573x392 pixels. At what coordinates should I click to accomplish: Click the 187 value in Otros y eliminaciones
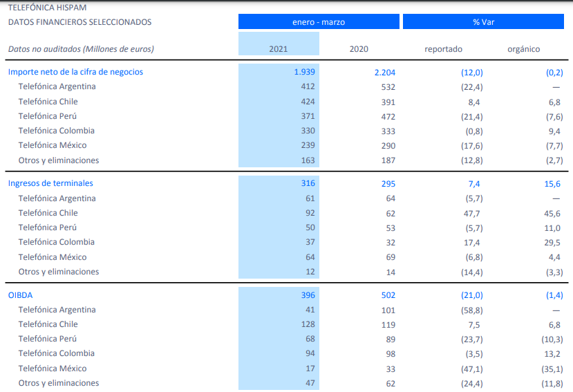[x=388, y=160]
